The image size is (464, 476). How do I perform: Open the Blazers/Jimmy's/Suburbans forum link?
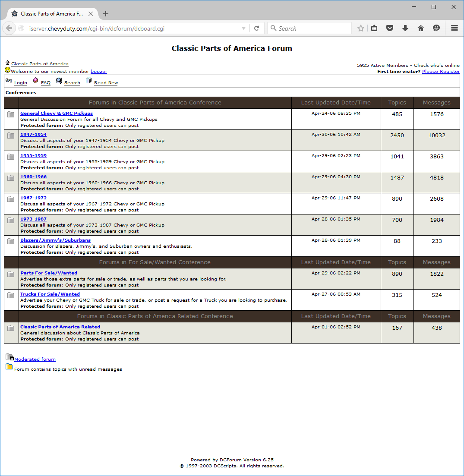coord(55,240)
